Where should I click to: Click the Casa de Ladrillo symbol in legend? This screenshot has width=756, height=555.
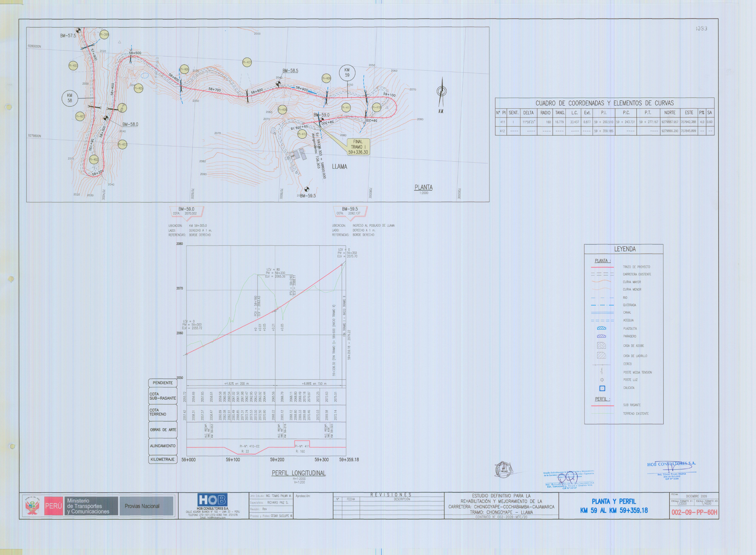(x=602, y=355)
